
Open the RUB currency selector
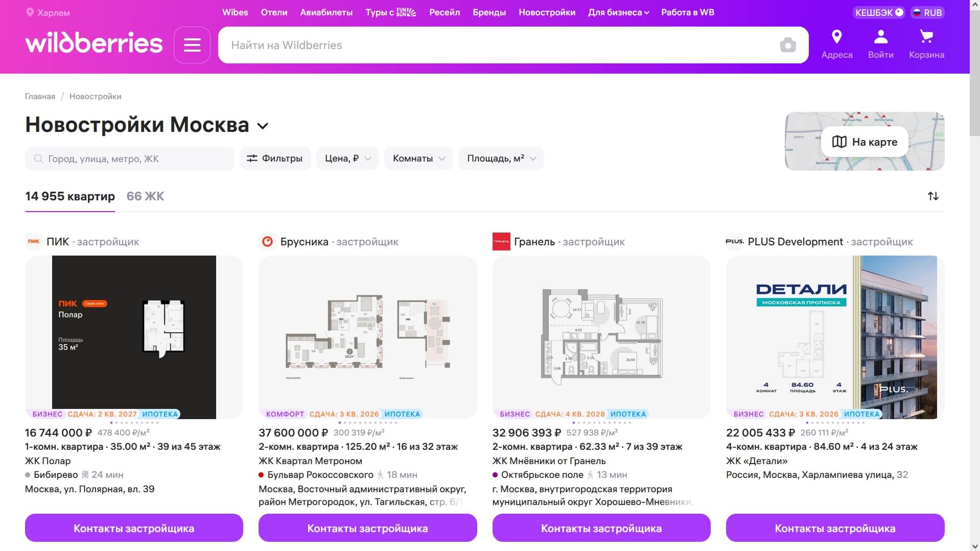(927, 13)
